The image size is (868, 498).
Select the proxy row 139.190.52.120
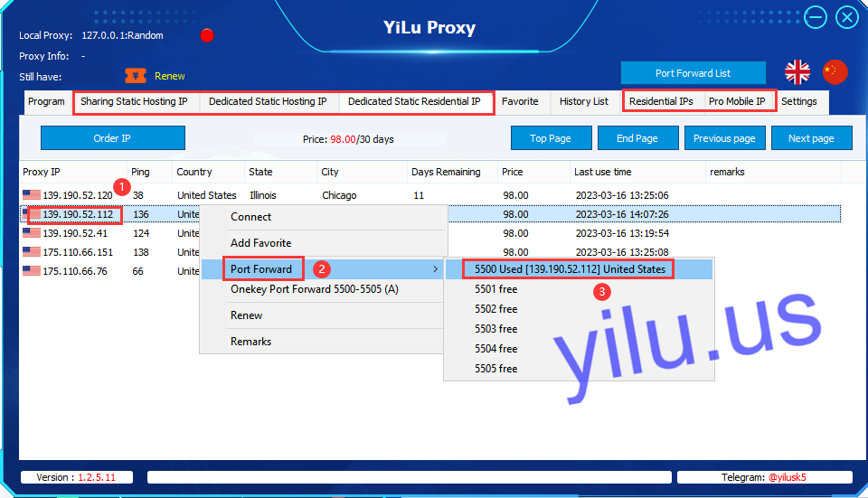430,195
